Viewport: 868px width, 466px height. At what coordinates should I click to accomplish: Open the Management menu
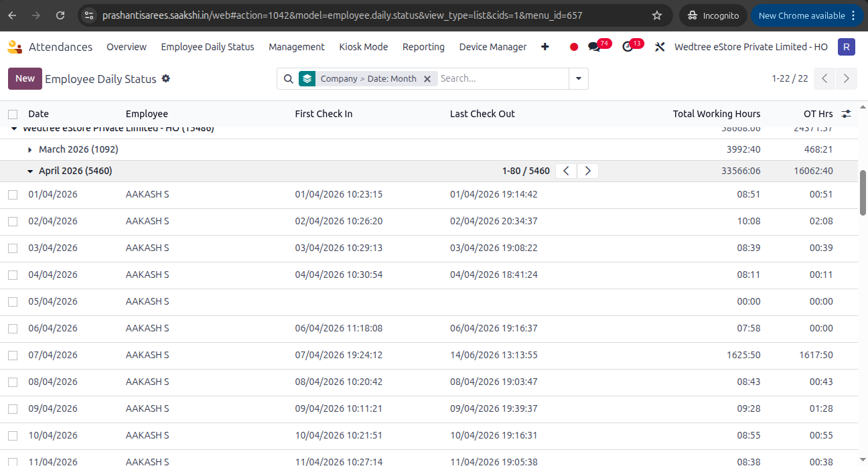297,47
